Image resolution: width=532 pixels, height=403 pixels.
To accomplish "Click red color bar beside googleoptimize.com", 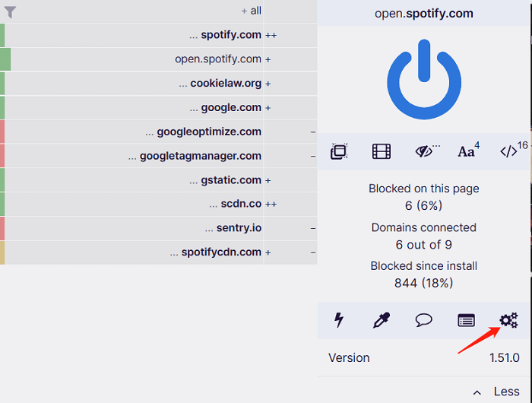I will click(x=2, y=132).
